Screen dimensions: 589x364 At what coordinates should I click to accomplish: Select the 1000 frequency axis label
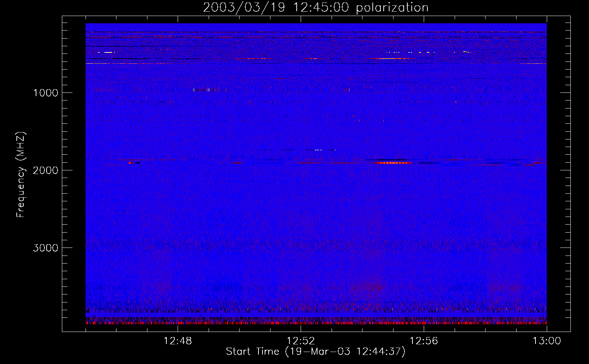[46, 92]
